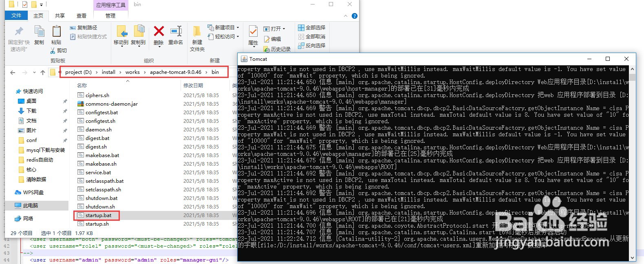Click the Copy icon in the ribbon
Screen dimensions: 644x264
tap(39, 31)
